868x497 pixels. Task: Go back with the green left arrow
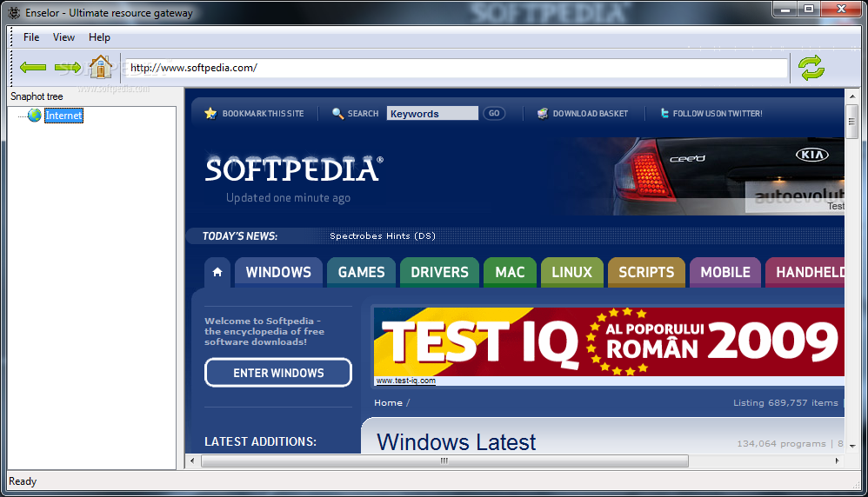tap(33, 68)
